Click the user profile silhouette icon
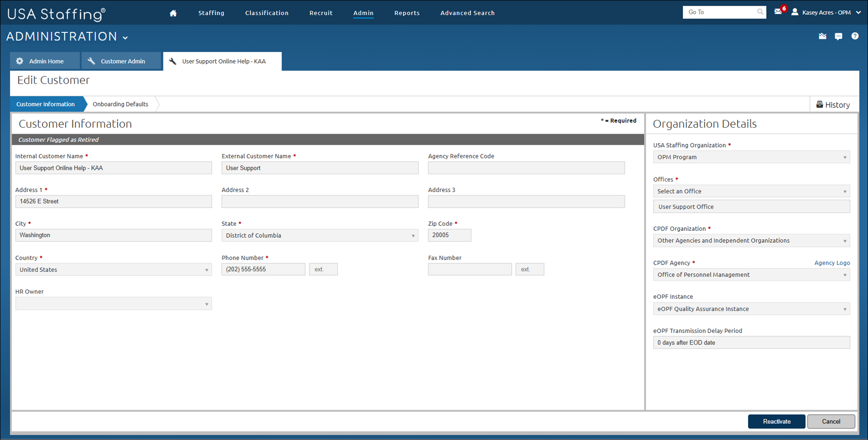Screen dimensions: 868x440 coord(794,12)
